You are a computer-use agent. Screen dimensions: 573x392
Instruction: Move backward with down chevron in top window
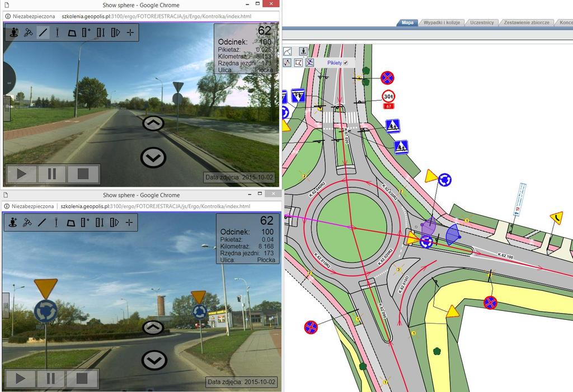(x=153, y=158)
